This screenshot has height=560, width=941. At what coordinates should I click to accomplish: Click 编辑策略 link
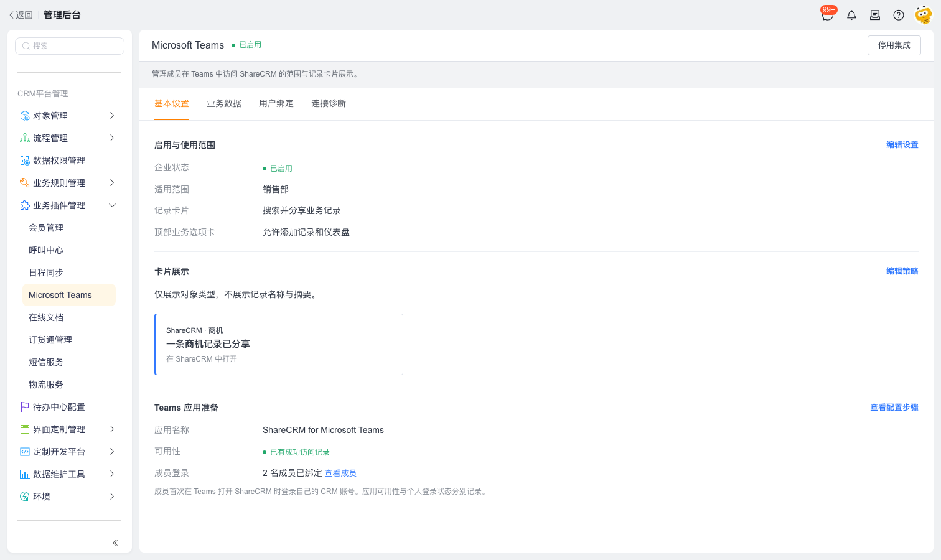[x=902, y=271]
